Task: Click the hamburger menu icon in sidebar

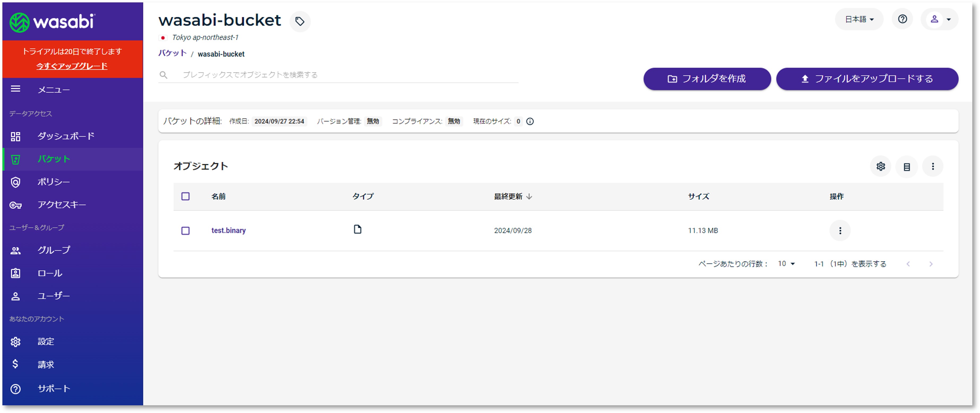Action: (16, 89)
